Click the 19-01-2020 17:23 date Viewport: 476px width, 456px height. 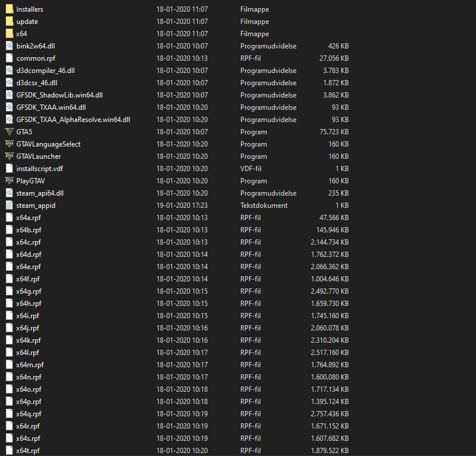[x=182, y=206]
